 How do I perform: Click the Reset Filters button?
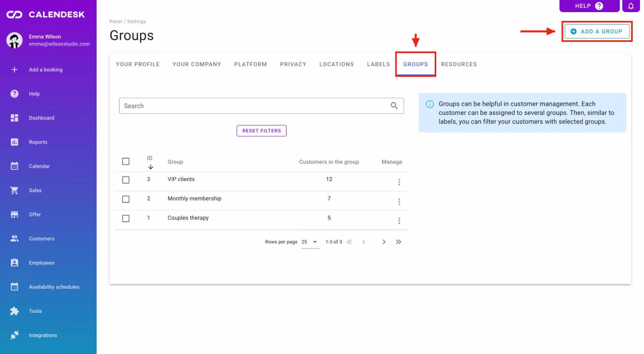tap(261, 131)
